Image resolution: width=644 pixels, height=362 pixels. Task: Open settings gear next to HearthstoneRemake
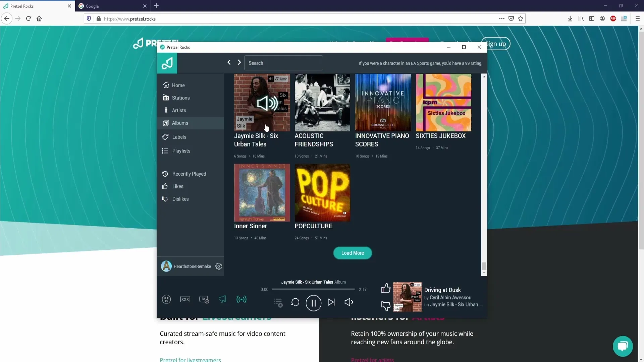[x=219, y=266]
